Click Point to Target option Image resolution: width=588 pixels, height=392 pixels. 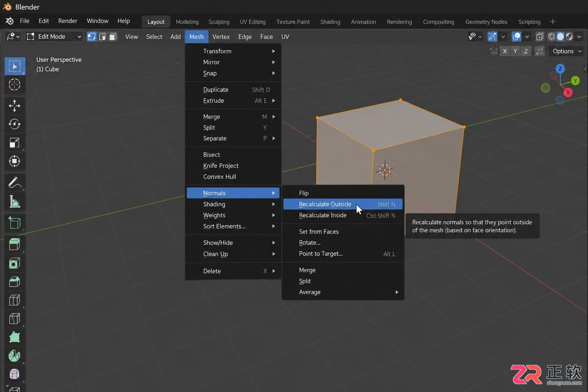pyautogui.click(x=343, y=254)
